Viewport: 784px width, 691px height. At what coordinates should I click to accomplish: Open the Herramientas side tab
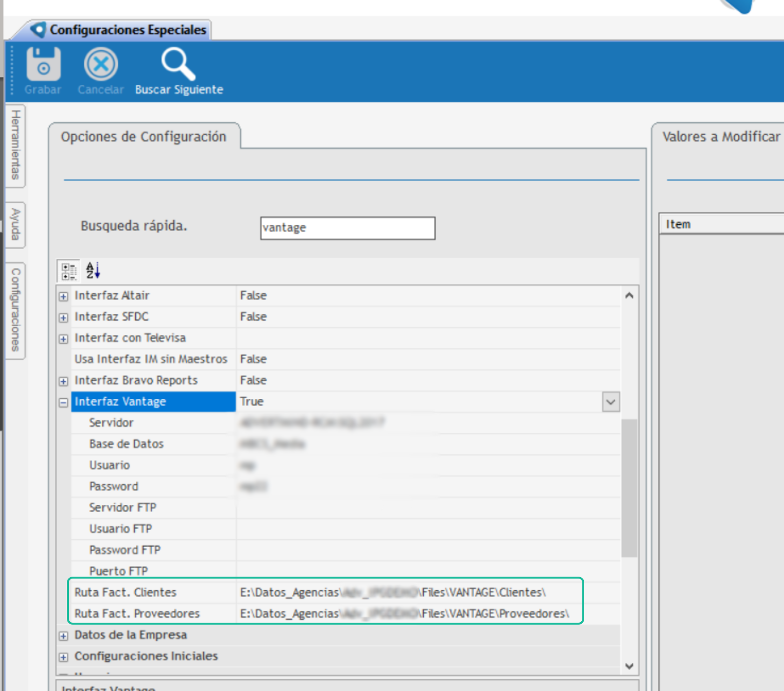16,145
